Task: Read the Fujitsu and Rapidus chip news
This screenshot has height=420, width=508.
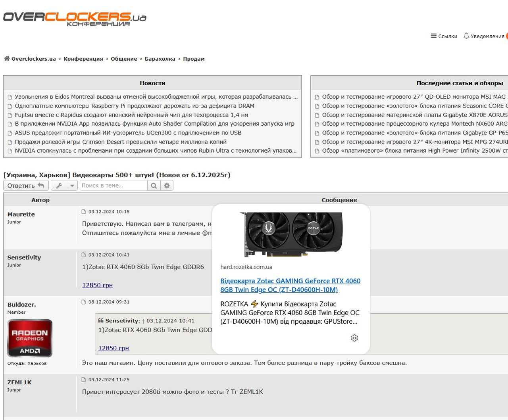Action: (x=131, y=115)
